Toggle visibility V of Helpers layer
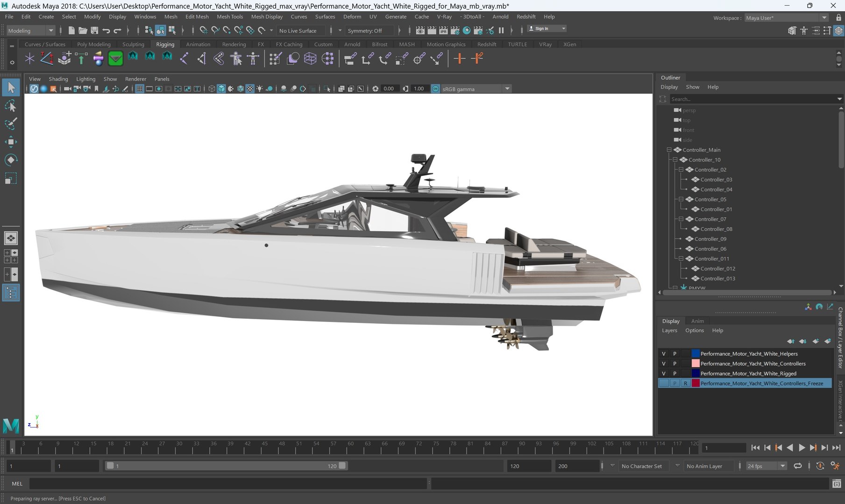This screenshot has height=504, width=845. 664,354
